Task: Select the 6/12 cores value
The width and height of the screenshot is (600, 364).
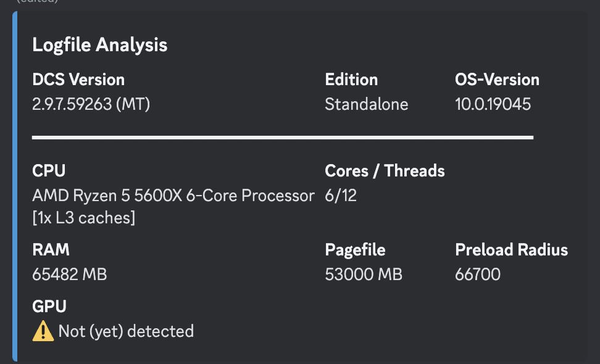Action: tap(341, 196)
